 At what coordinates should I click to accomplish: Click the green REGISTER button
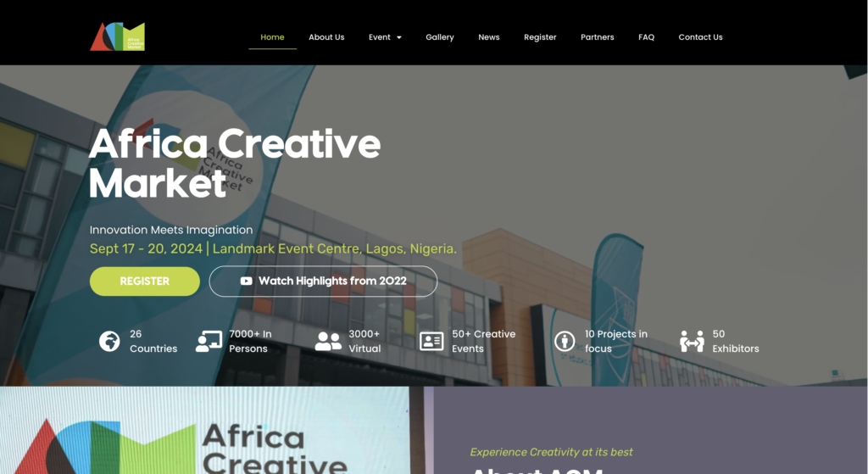pos(144,282)
